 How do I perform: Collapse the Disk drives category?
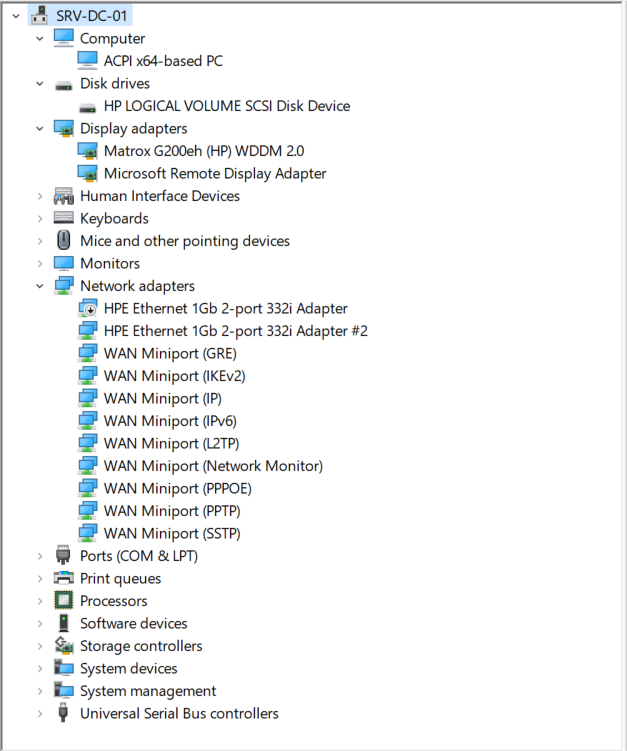[x=40, y=84]
